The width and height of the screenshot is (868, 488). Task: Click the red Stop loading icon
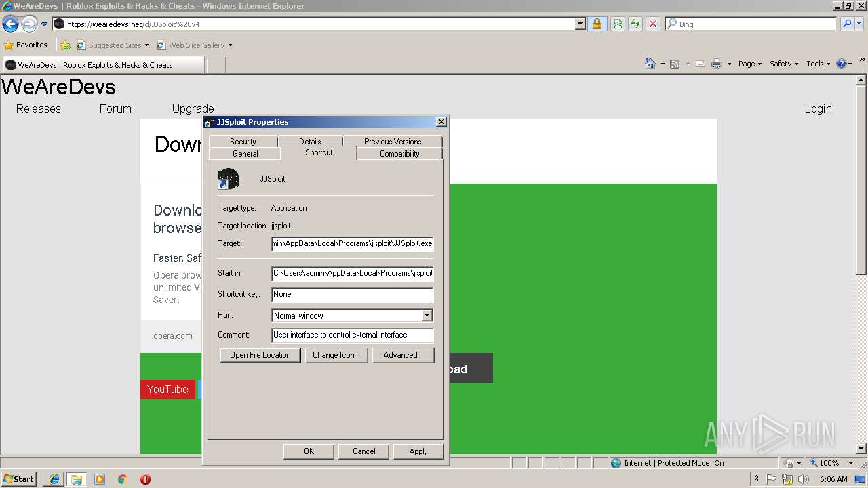pos(653,24)
